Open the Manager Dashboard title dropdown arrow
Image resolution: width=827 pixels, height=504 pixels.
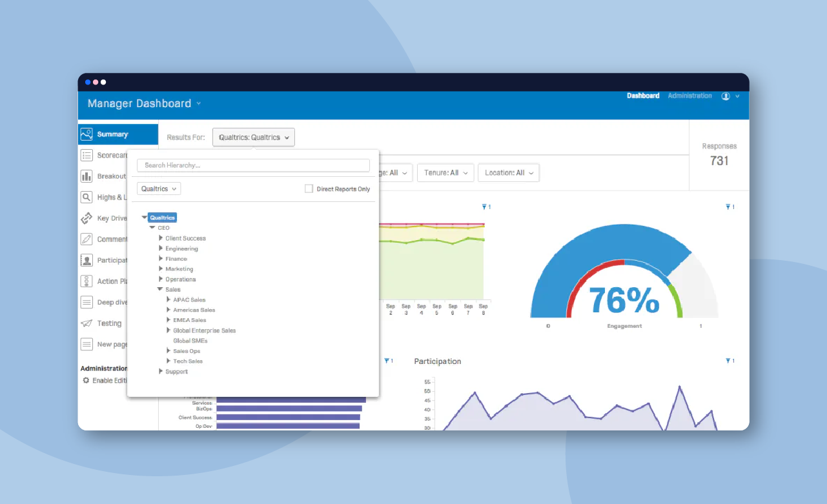[x=199, y=103]
